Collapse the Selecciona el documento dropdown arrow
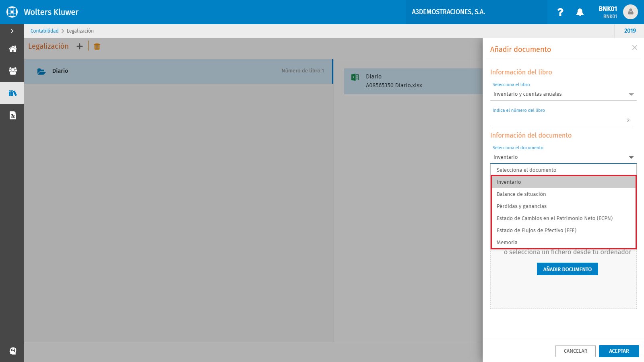This screenshot has width=644, height=362. pos(631,157)
